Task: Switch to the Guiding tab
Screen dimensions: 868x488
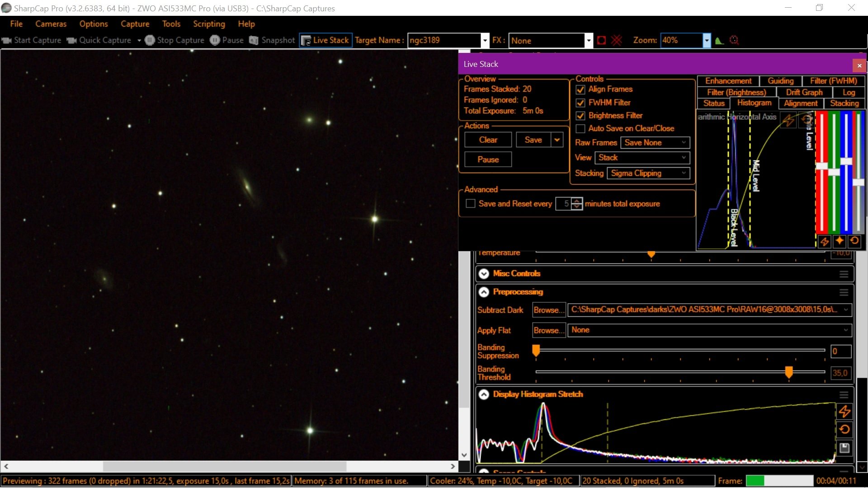Action: coord(781,81)
